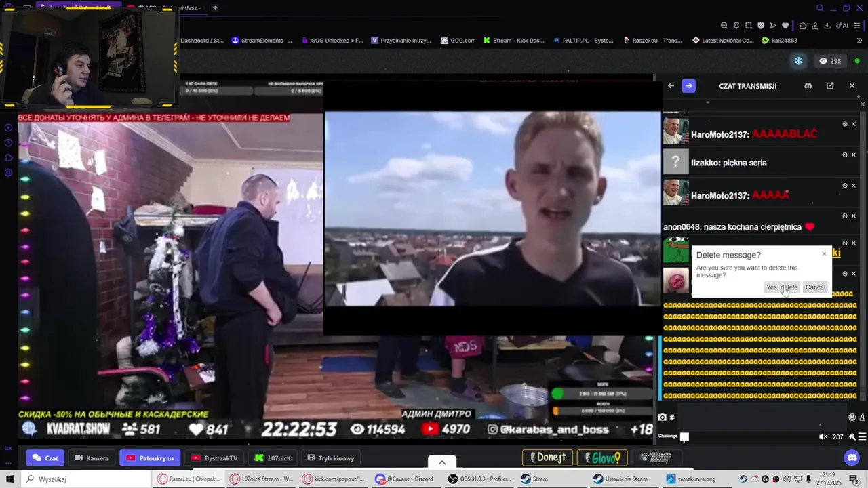Image resolution: width=868 pixels, height=488 pixels.
Task: Enable Tryb kinowy theater mode
Action: pos(331,458)
